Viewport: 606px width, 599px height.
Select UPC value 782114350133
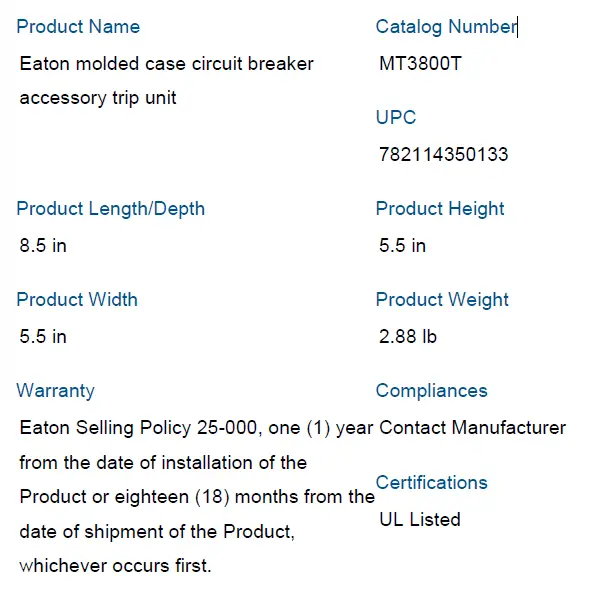point(444,155)
